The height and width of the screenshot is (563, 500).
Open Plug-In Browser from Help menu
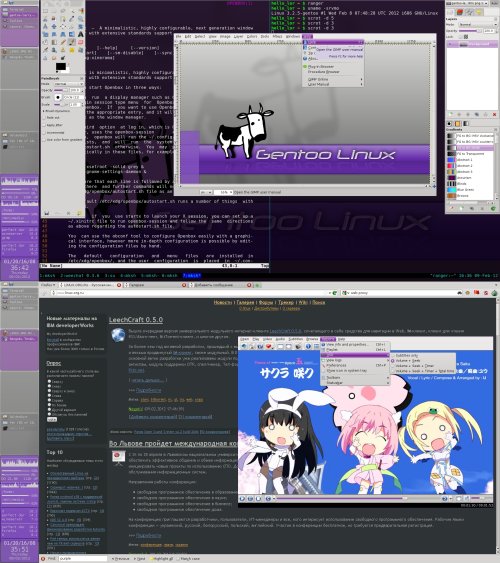(x=333, y=66)
